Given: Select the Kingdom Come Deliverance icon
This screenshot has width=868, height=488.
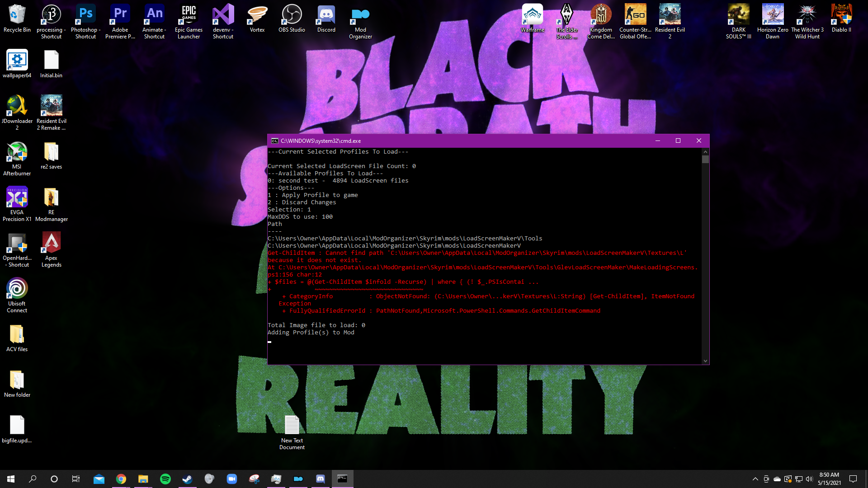Looking at the screenshot, I should (601, 22).
